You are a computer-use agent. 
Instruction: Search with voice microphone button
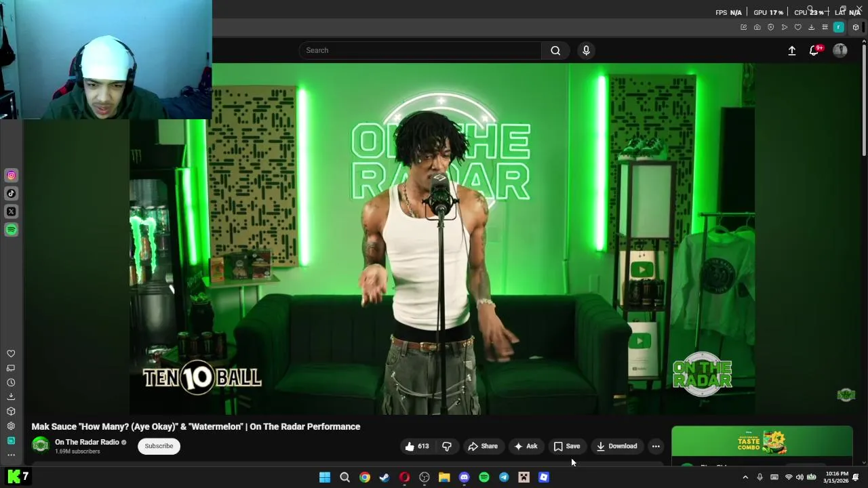587,50
